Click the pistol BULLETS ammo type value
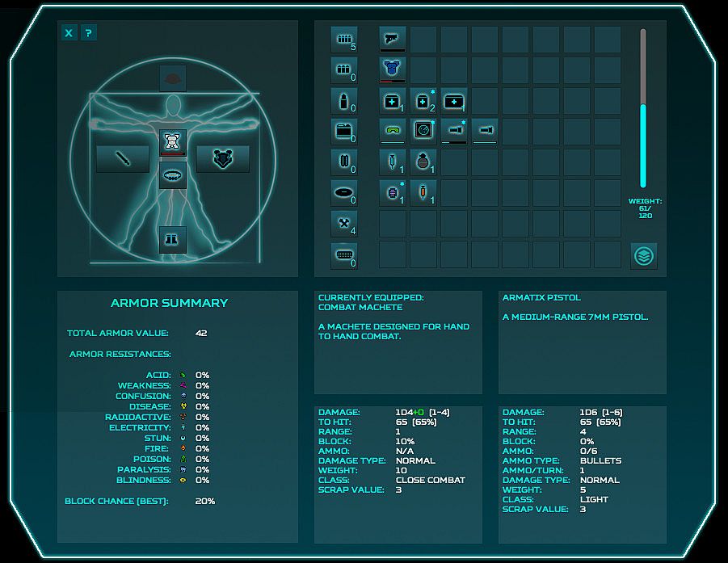 tap(601, 460)
